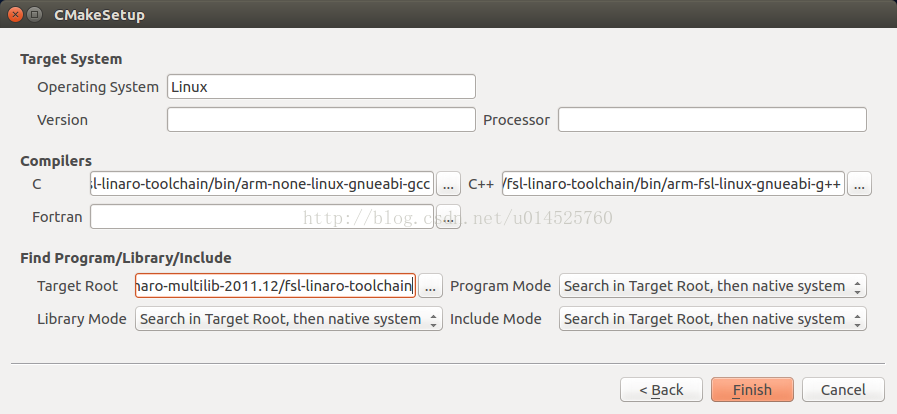Focus the C compiler path field
This screenshot has height=414, width=897.
[262, 184]
